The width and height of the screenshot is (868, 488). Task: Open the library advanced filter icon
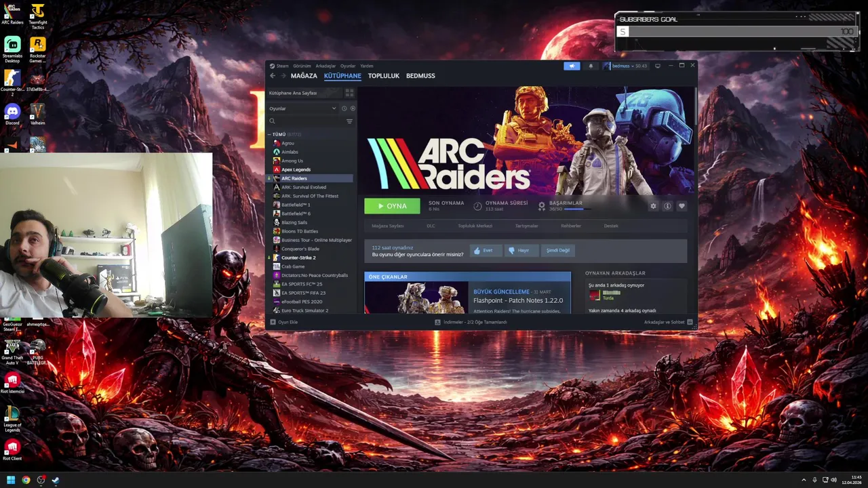coord(349,121)
